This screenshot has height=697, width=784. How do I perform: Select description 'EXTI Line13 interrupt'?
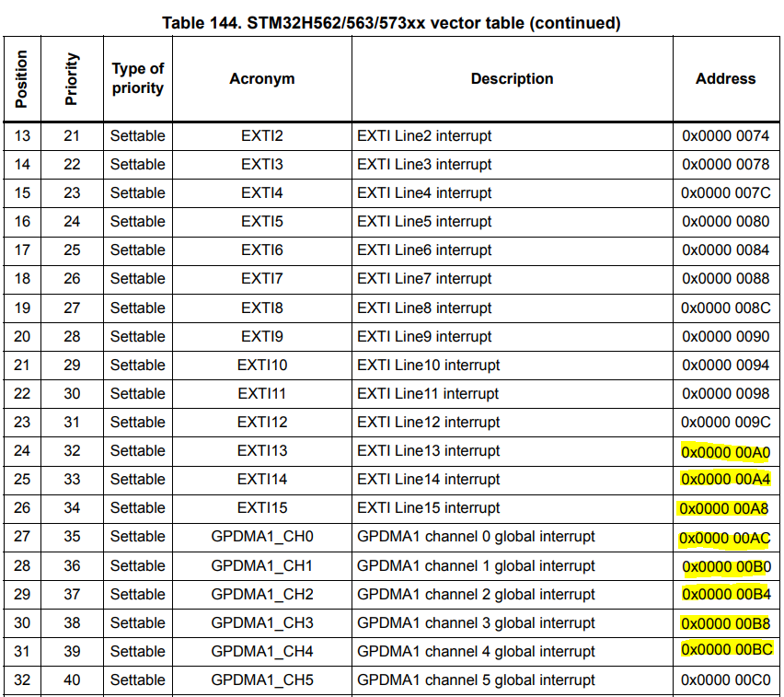pos(428,450)
